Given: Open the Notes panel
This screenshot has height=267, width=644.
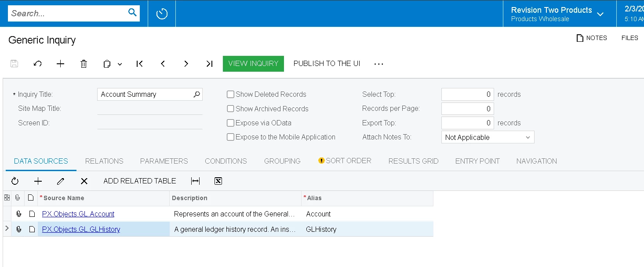Looking at the screenshot, I should (592, 38).
